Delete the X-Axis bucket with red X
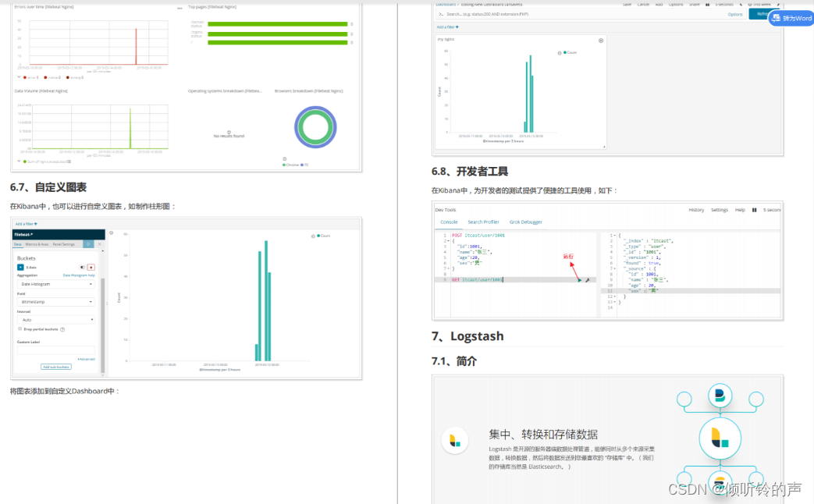Screen dimensions: 814x504 pos(91,268)
